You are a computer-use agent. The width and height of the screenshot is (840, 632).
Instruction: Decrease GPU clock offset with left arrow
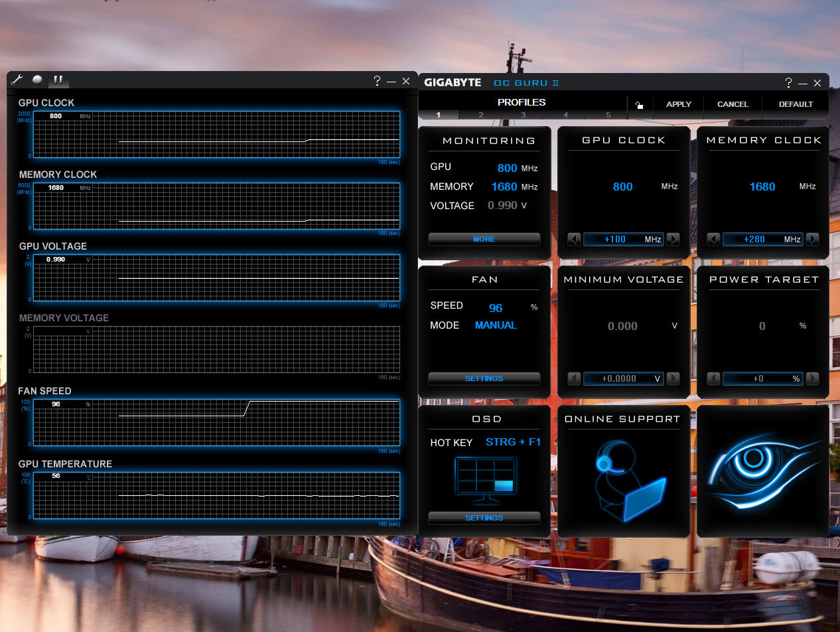click(x=575, y=239)
